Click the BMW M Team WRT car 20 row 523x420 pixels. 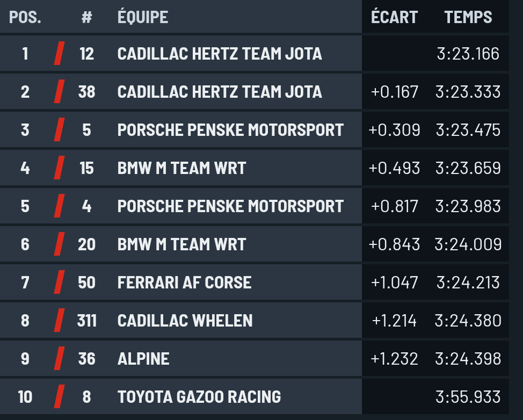click(x=255, y=244)
